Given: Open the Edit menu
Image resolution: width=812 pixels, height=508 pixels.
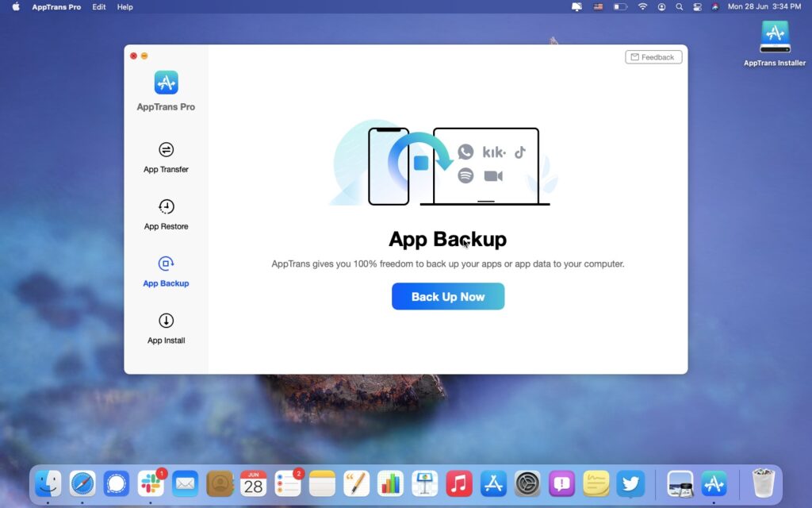Looking at the screenshot, I should click(98, 6).
